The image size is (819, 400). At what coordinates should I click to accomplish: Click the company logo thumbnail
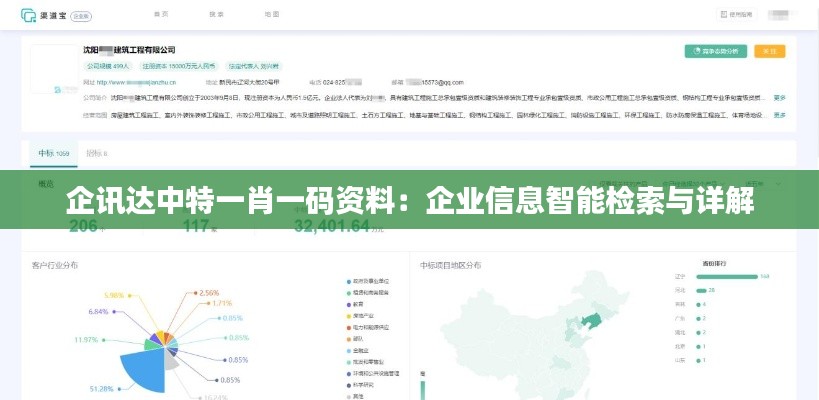tap(54, 69)
